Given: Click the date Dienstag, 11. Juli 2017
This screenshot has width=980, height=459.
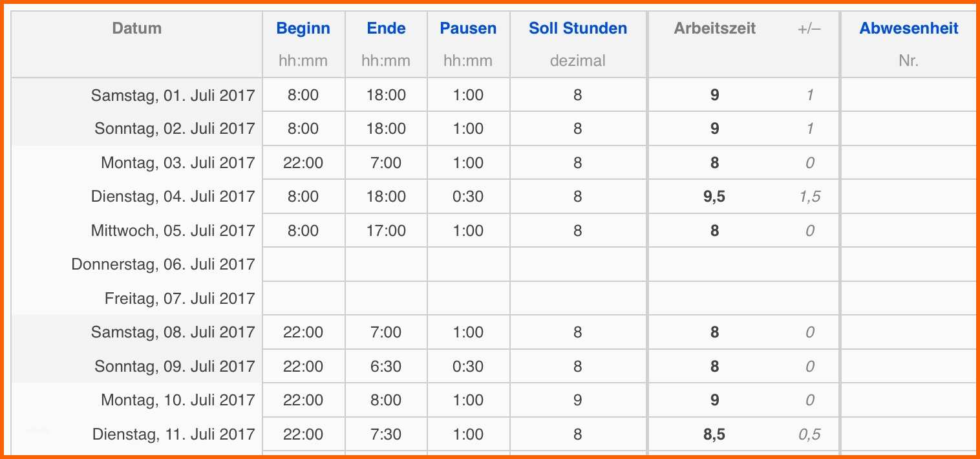Looking at the screenshot, I should pyautogui.click(x=174, y=434).
